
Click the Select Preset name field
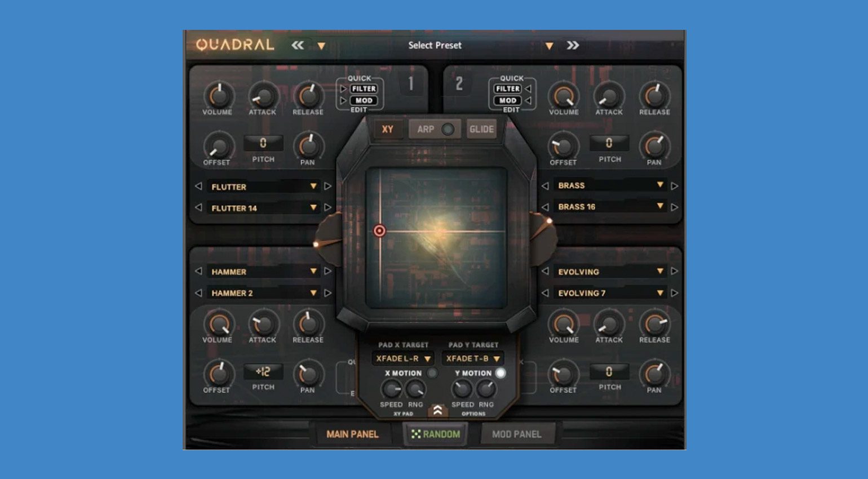tap(435, 45)
